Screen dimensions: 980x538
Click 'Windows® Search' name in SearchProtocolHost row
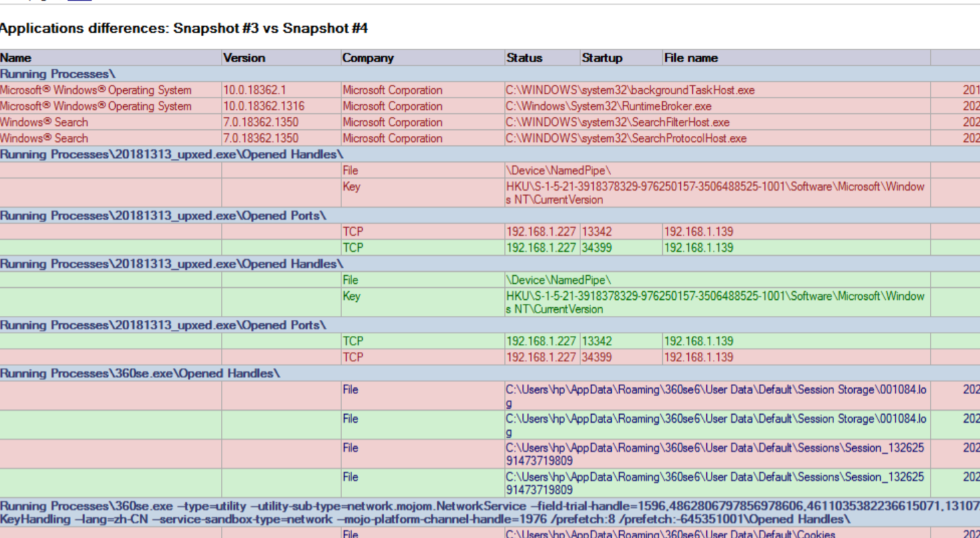click(x=44, y=138)
